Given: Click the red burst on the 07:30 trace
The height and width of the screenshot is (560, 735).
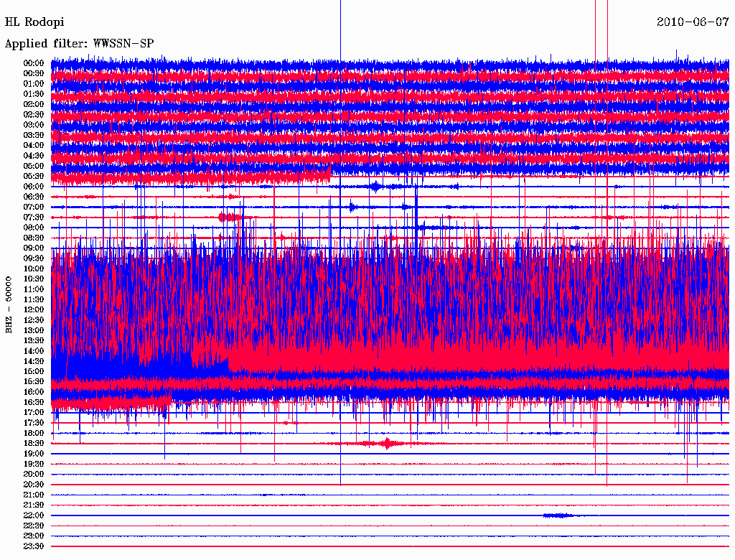Looking at the screenshot, I should pyautogui.click(x=230, y=217).
